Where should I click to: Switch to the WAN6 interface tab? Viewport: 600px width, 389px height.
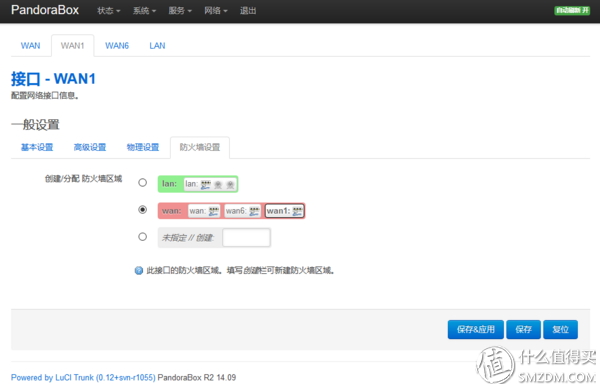pos(117,46)
